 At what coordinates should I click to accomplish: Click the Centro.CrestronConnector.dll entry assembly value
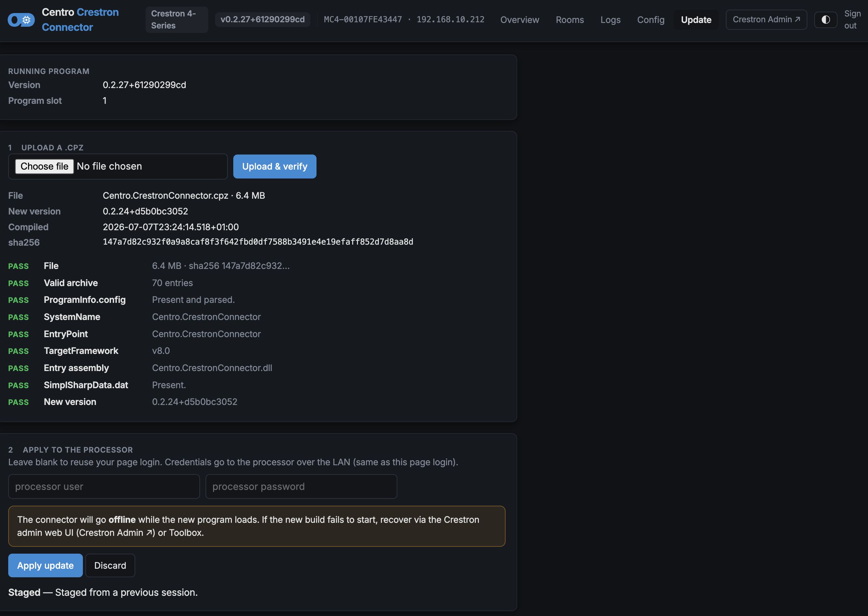(x=212, y=368)
